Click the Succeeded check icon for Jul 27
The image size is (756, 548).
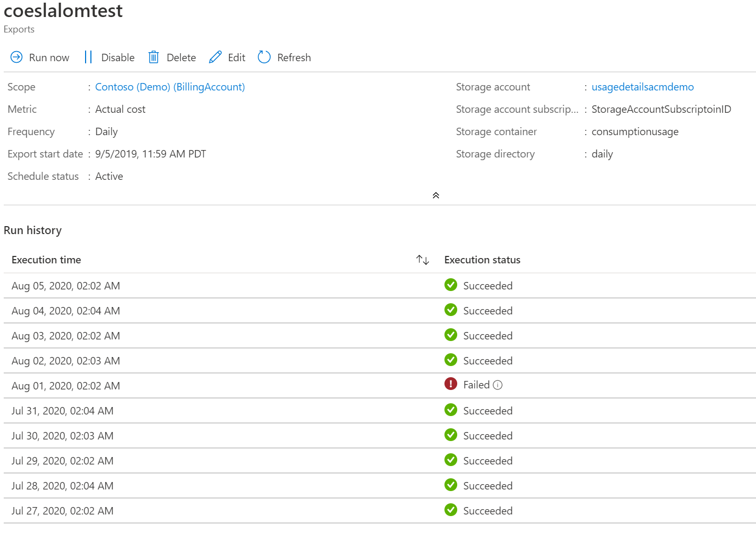point(450,510)
